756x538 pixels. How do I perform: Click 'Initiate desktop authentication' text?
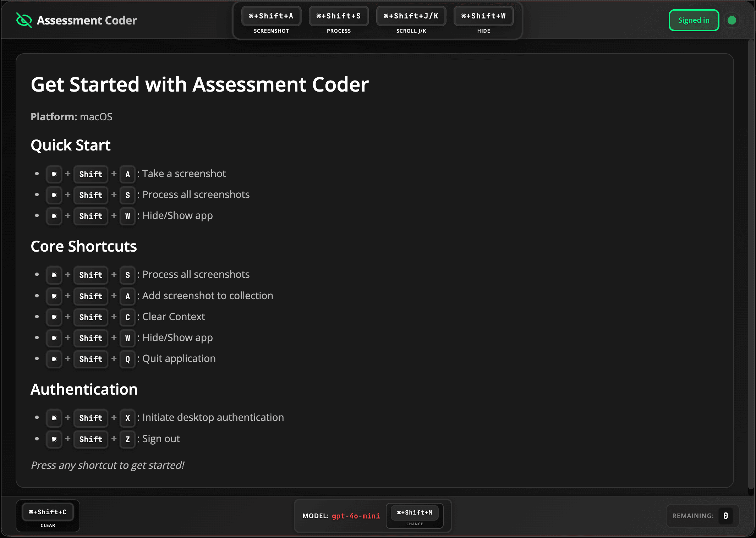[213, 417]
